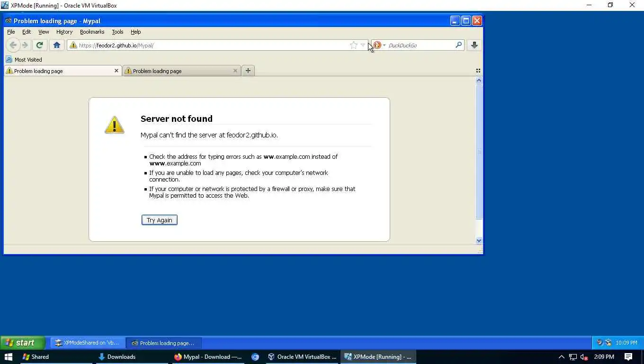Open the Downloads arrow button in toolbar
Viewport: 644px width, 364px height.
pyautogui.click(x=474, y=45)
